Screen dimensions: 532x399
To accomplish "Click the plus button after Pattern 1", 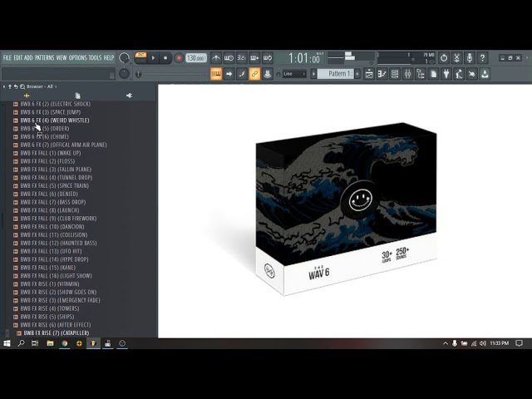I will coord(357,74).
